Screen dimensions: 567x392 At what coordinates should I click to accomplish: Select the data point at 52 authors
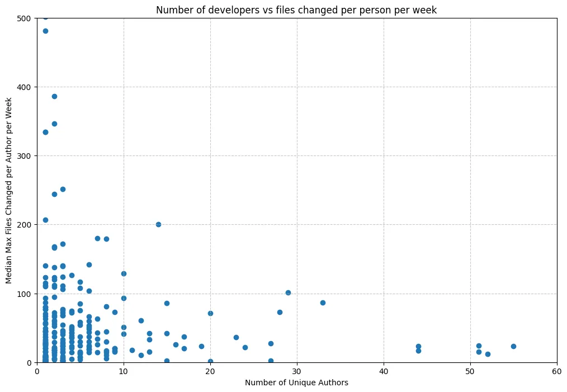coord(488,354)
